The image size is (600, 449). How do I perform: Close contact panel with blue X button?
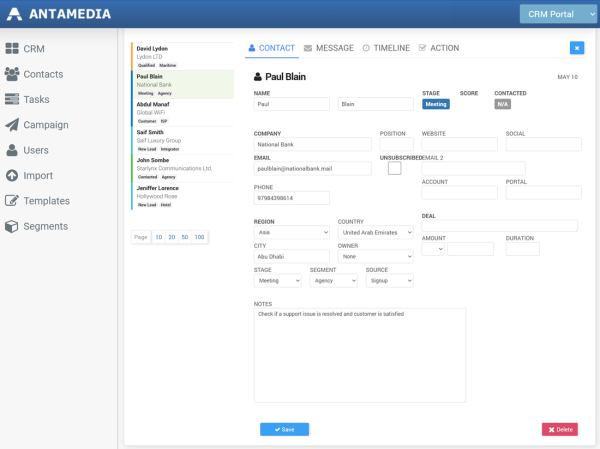(x=577, y=47)
